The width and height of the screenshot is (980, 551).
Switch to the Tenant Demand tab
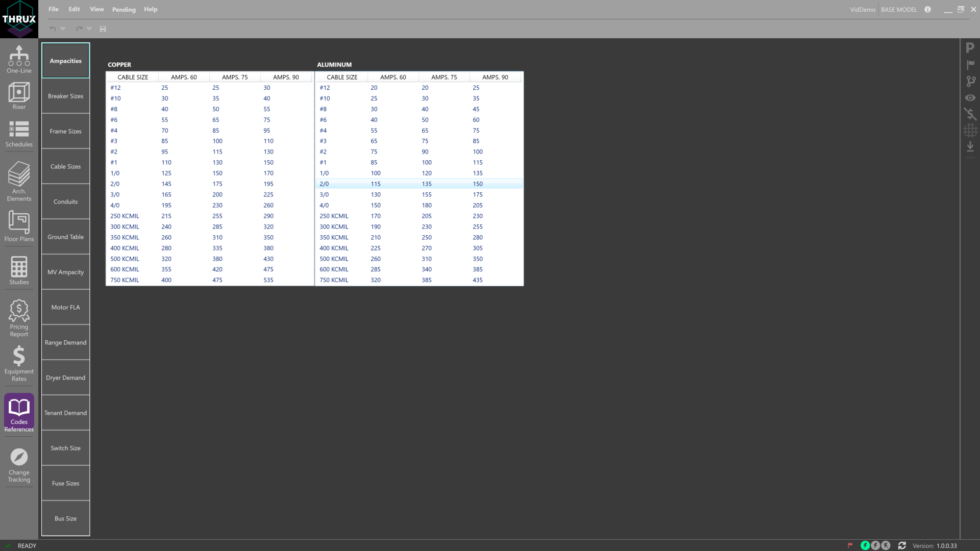pyautogui.click(x=65, y=413)
